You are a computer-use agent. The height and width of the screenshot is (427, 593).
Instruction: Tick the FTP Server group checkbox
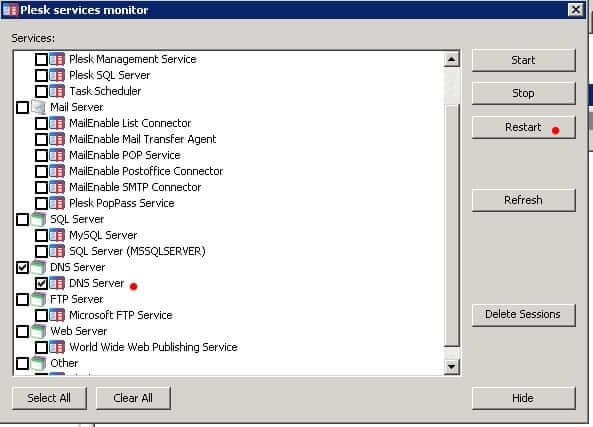click(22, 299)
